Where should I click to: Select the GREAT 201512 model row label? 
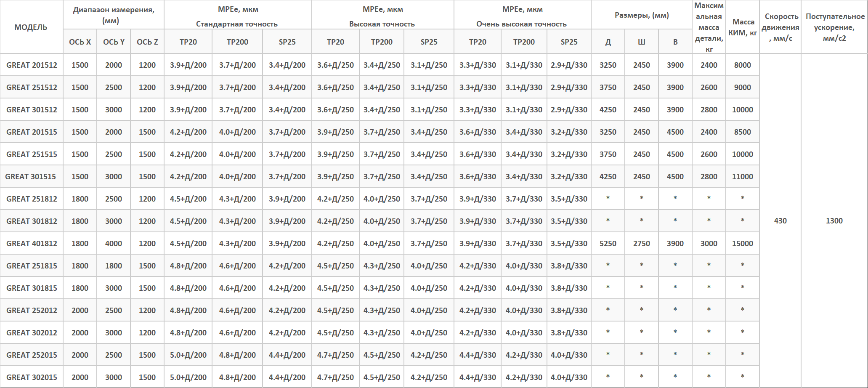(x=32, y=65)
